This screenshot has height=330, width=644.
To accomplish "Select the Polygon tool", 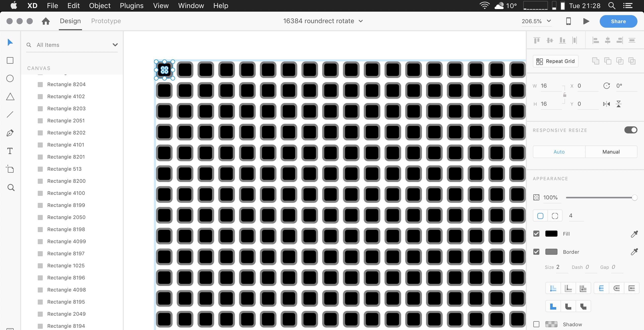I will tap(10, 97).
